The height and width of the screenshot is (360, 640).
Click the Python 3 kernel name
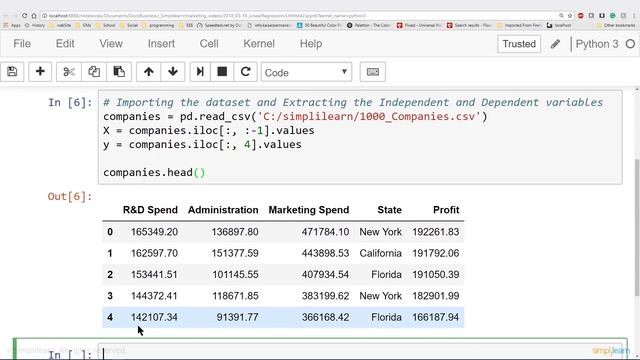[597, 44]
